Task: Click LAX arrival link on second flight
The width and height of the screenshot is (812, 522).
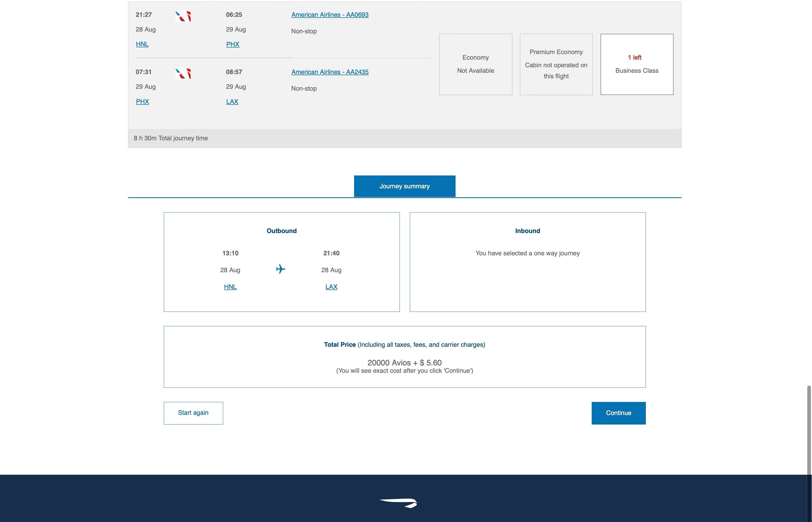Action: coord(232,102)
